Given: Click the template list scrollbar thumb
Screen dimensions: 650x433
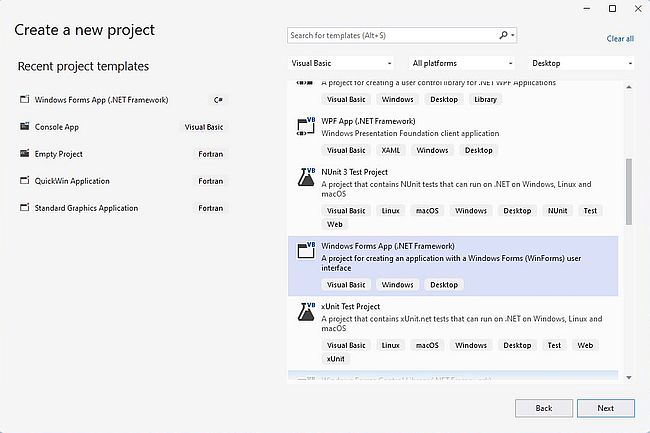Looking at the screenshot, I should pyautogui.click(x=629, y=191).
